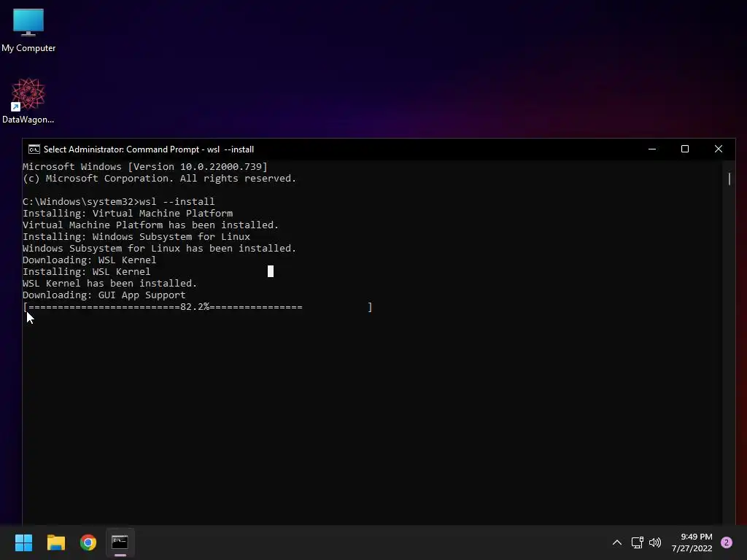Image resolution: width=747 pixels, height=560 pixels.
Task: Maximize the Command Prompt window
Action: [685, 149]
